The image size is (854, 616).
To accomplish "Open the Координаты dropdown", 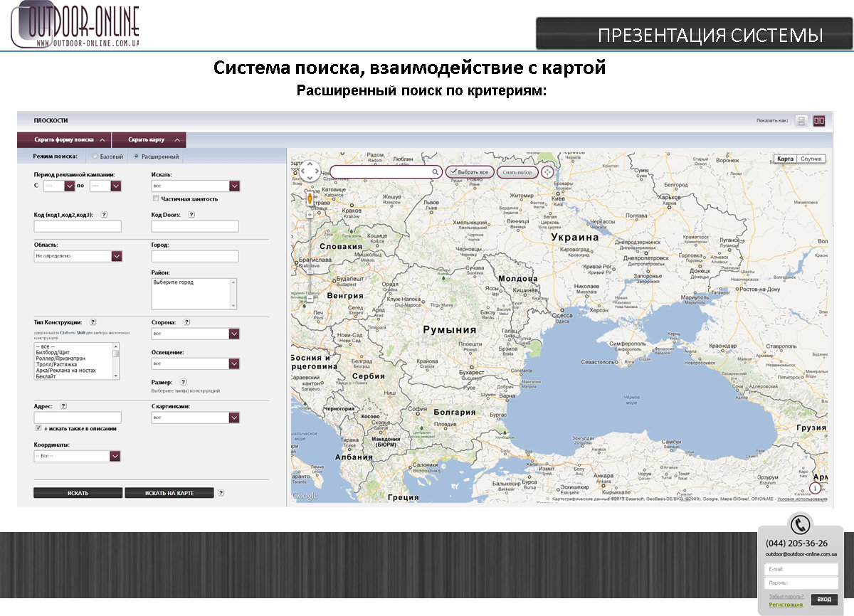I will (x=78, y=456).
